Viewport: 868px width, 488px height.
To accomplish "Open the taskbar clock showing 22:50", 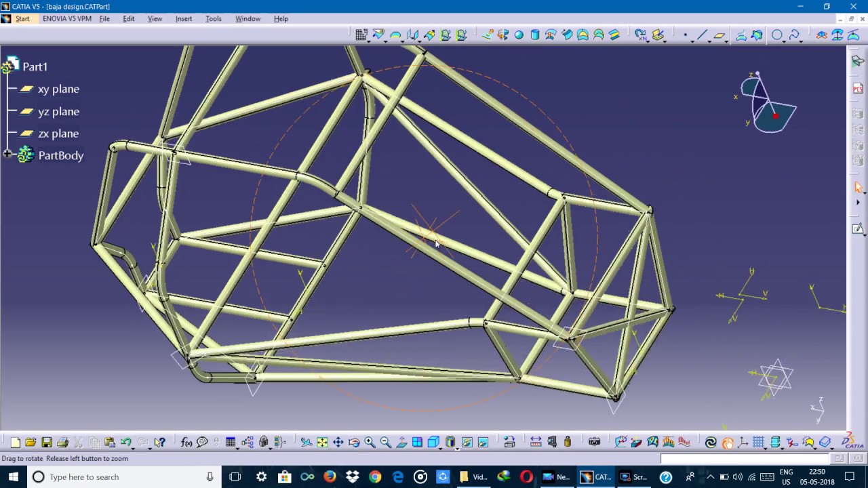I will pos(816,476).
